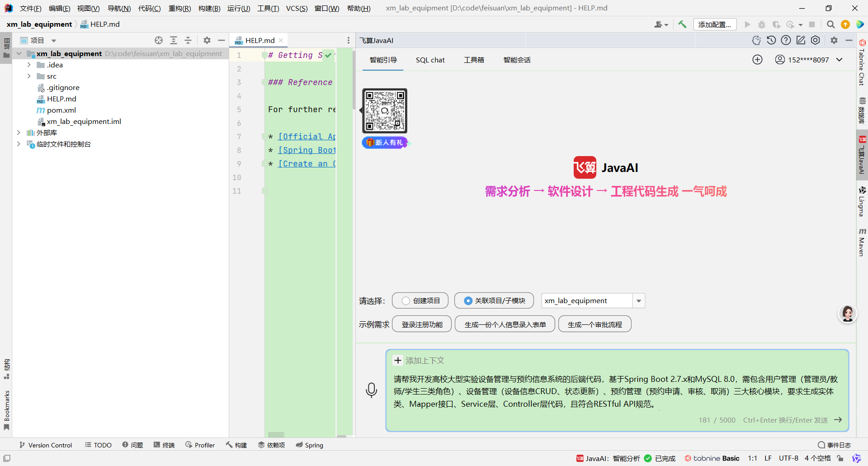This screenshot has height=466, width=868.
Task: Collapse all nodes in project tree toolbar
Action: click(x=188, y=40)
